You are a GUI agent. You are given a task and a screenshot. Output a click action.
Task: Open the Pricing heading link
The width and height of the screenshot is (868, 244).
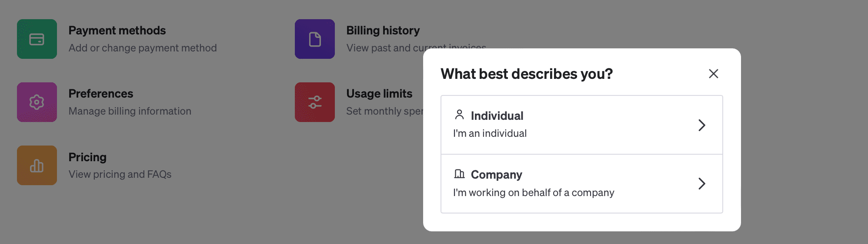pos(87,157)
